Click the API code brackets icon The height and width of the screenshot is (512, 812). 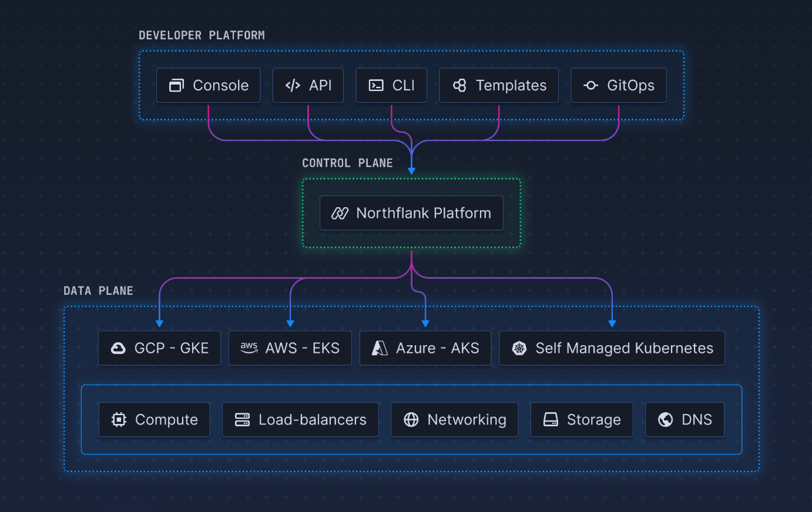coord(293,86)
